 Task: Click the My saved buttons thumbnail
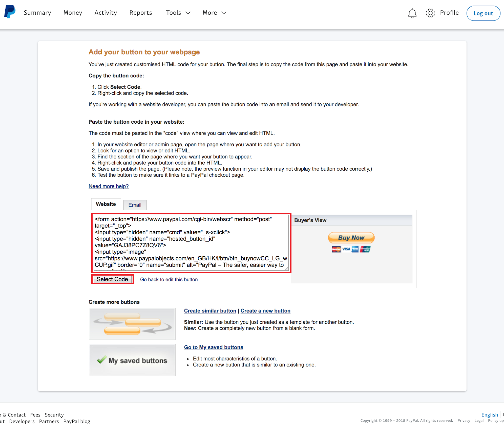tap(132, 360)
